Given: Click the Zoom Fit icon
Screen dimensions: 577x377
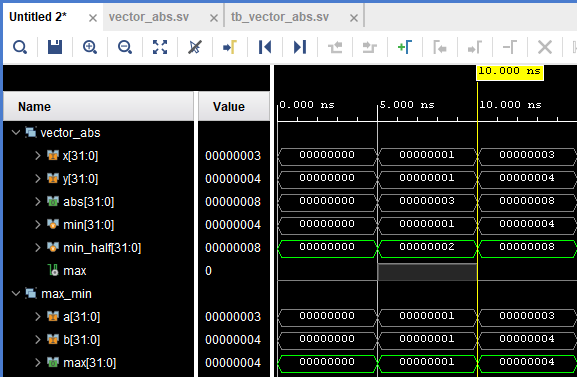Looking at the screenshot, I should 160,47.
